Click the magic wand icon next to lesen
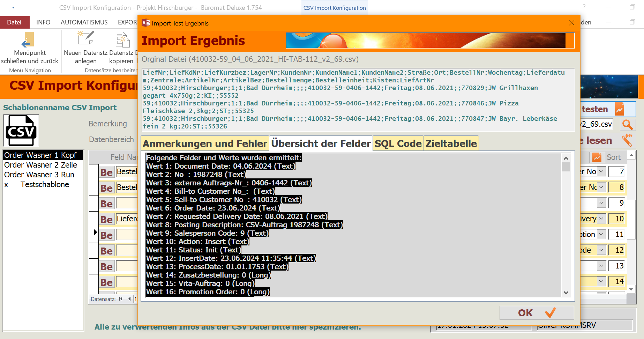This screenshot has height=339, width=644. click(x=627, y=140)
